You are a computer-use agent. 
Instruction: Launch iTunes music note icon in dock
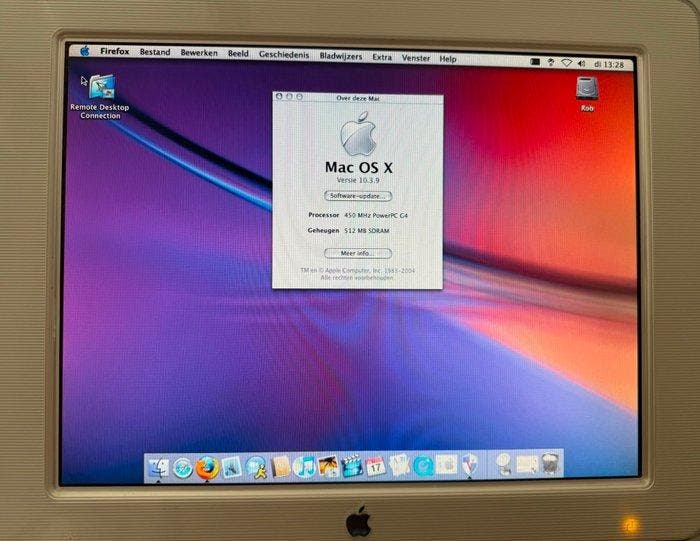pos(304,467)
